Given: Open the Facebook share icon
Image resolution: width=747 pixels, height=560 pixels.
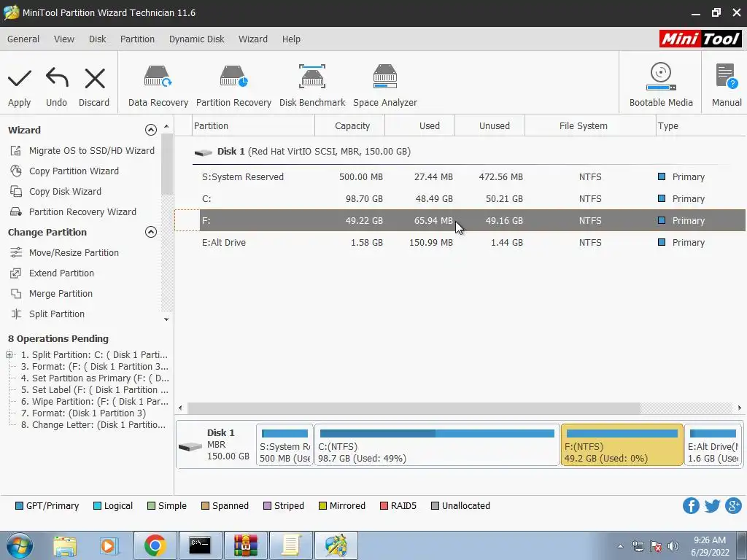Looking at the screenshot, I should point(691,506).
